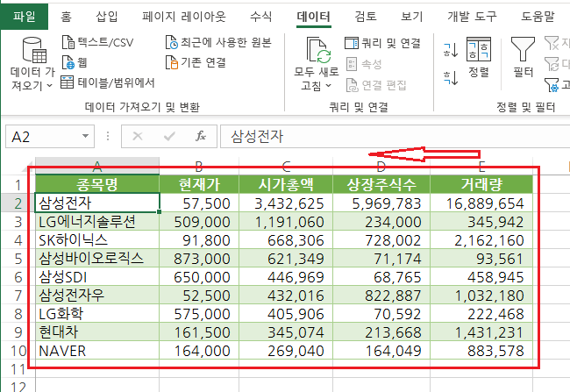Click the 모두 새로 고침 icon

(x=318, y=50)
